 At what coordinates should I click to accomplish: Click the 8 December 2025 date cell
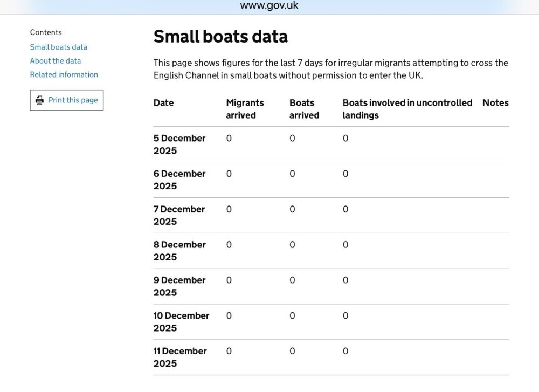tap(179, 251)
